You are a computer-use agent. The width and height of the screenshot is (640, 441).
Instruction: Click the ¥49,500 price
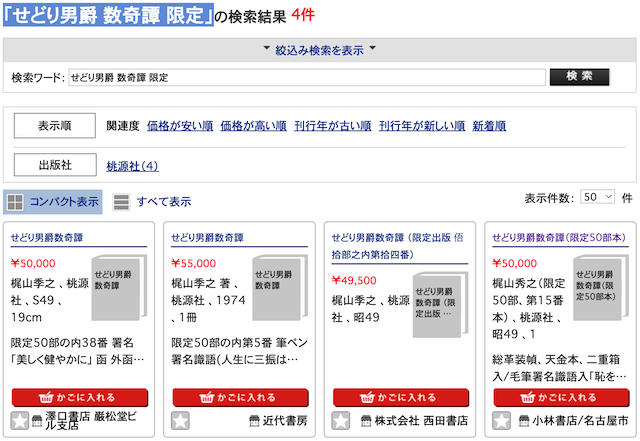[354, 281]
